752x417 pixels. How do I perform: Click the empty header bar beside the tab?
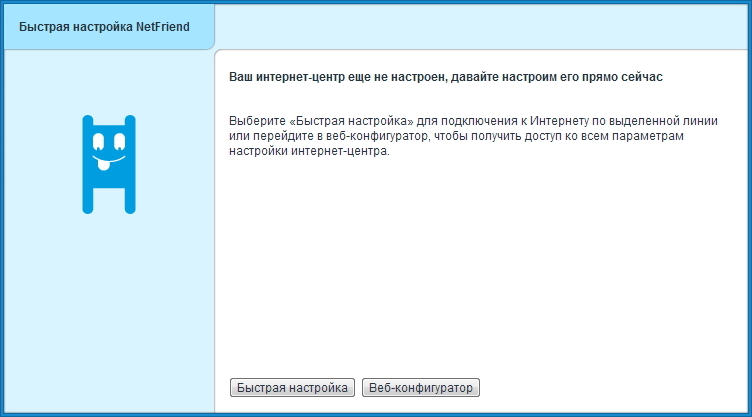point(481,26)
